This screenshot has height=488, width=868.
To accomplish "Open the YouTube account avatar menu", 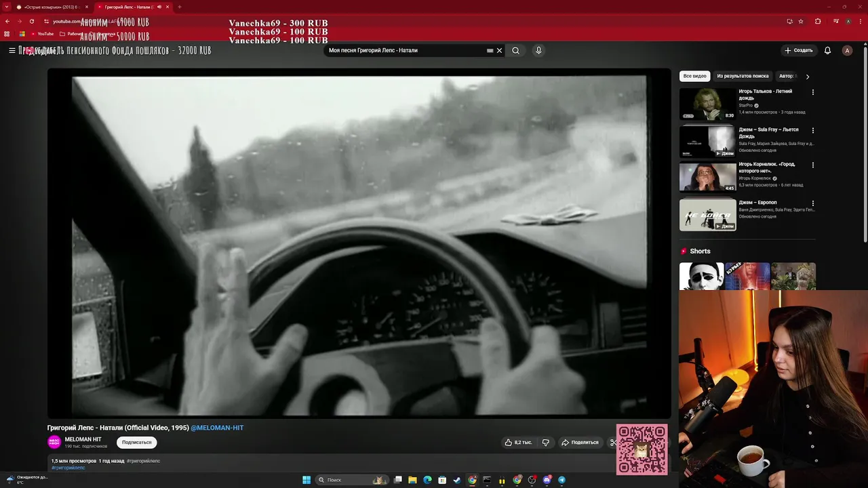I will coord(847,50).
